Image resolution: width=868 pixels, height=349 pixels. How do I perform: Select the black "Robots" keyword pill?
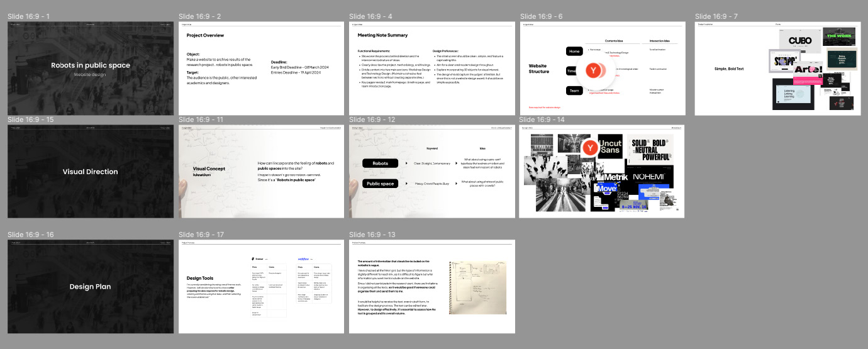pyautogui.click(x=381, y=163)
